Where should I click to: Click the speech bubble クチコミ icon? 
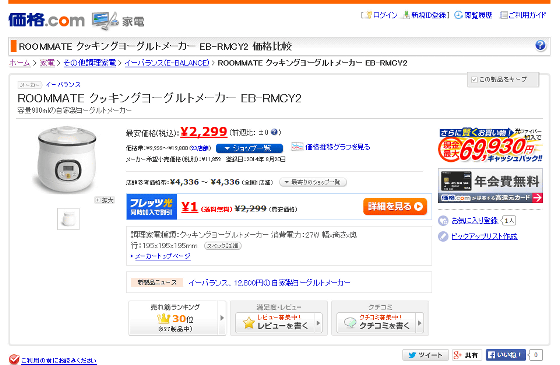click(x=350, y=323)
